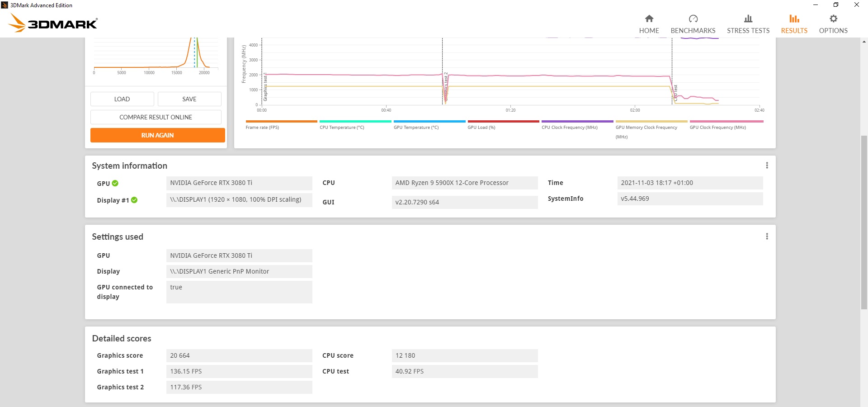This screenshot has height=407, width=868.
Task: Click the green check next to Display #1
Action: click(134, 200)
